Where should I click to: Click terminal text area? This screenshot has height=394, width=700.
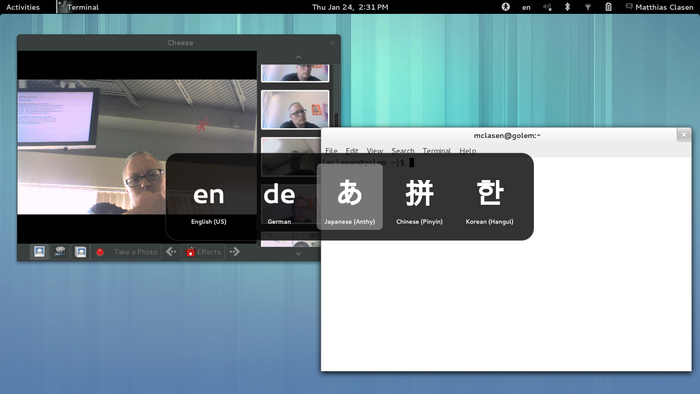[x=506, y=263]
